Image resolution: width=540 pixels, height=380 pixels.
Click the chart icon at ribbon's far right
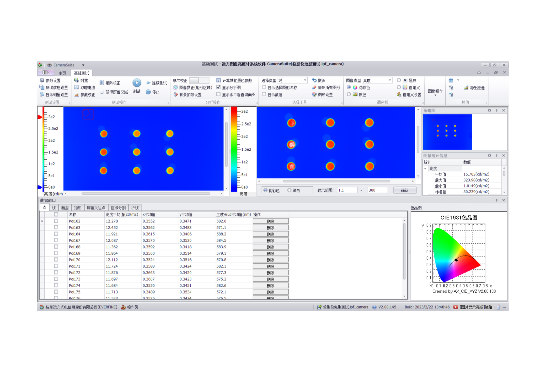466,88
